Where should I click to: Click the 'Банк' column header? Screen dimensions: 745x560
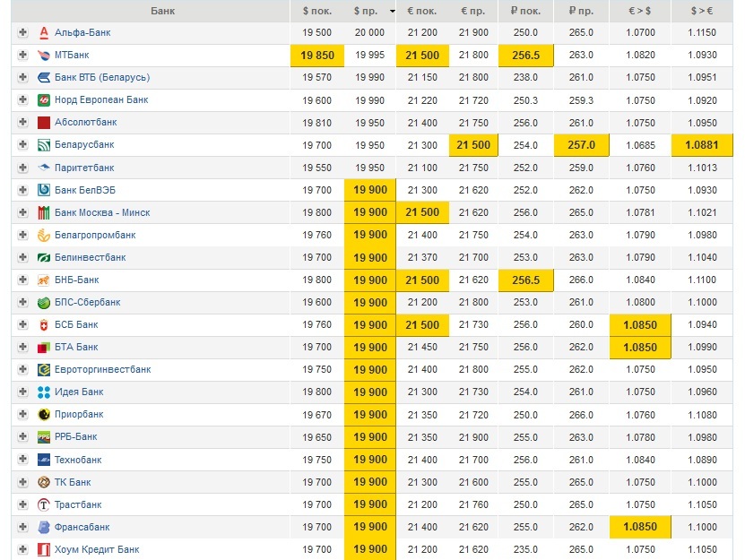click(163, 11)
